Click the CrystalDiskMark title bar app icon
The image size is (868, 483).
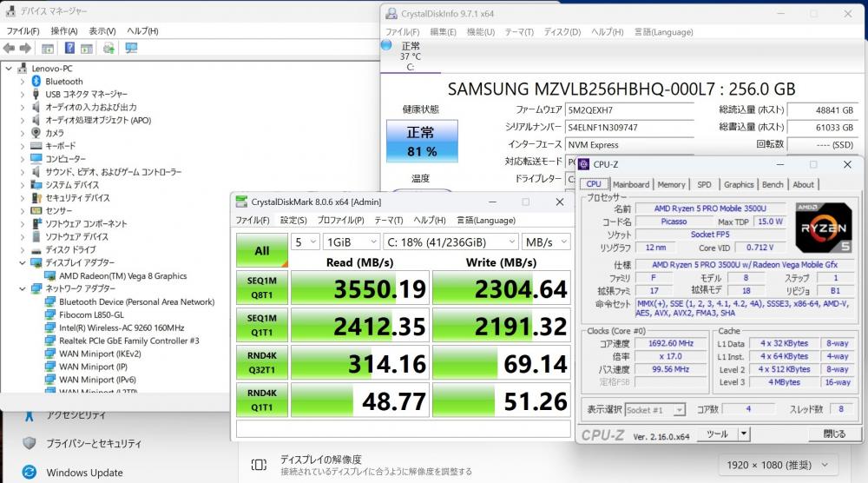coord(241,202)
